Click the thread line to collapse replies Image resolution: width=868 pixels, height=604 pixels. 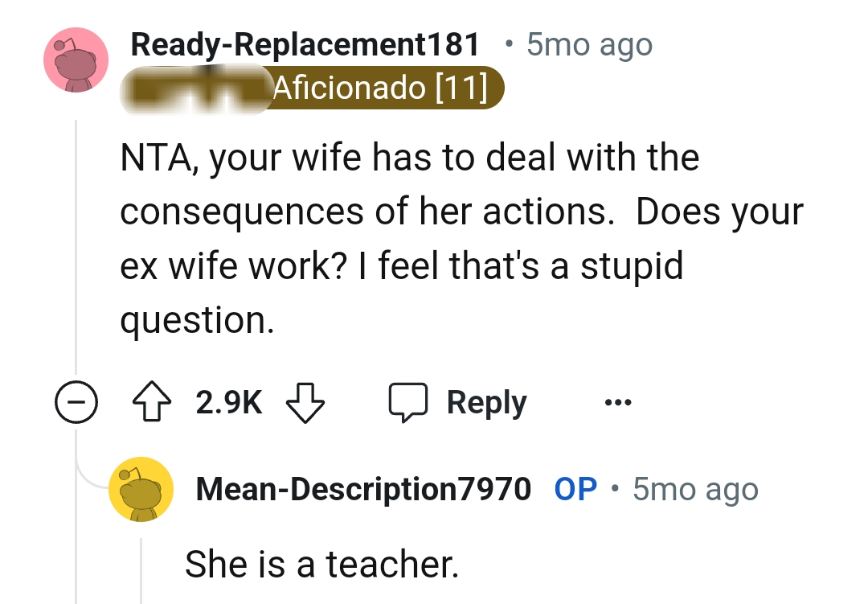click(x=76, y=241)
